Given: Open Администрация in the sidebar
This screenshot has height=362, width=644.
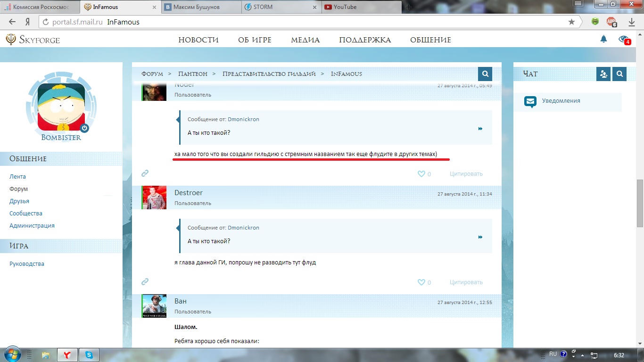Looking at the screenshot, I should click(32, 226).
